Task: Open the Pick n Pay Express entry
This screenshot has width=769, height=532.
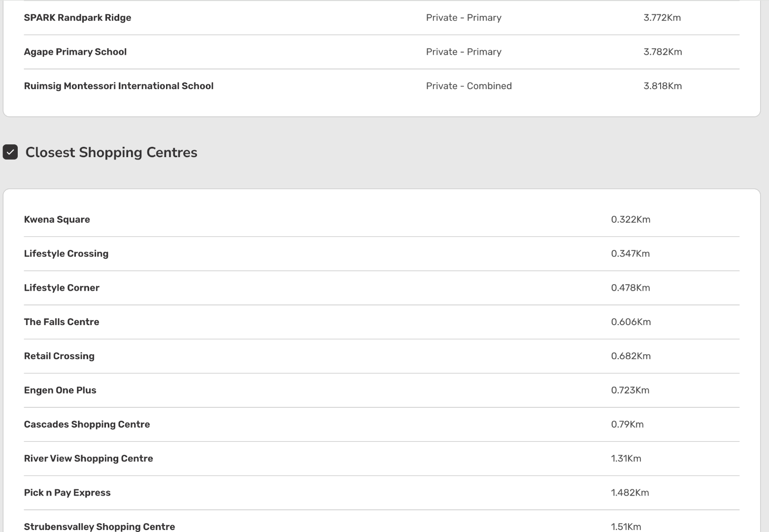Action: point(67,493)
